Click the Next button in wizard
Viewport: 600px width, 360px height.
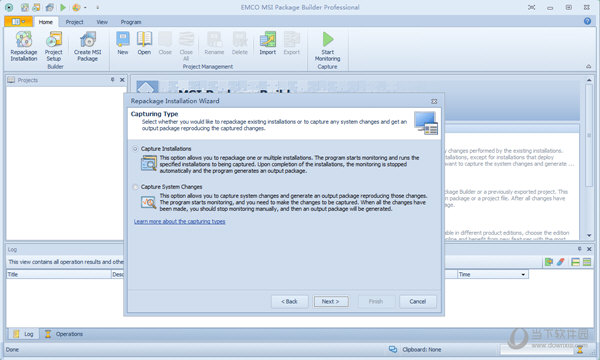click(331, 301)
